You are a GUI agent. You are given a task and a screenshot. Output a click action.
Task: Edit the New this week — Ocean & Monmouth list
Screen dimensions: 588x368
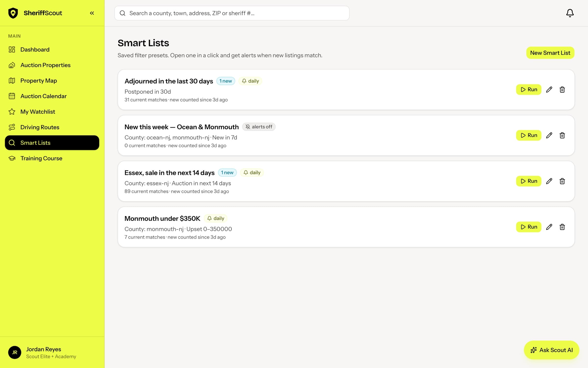549,135
